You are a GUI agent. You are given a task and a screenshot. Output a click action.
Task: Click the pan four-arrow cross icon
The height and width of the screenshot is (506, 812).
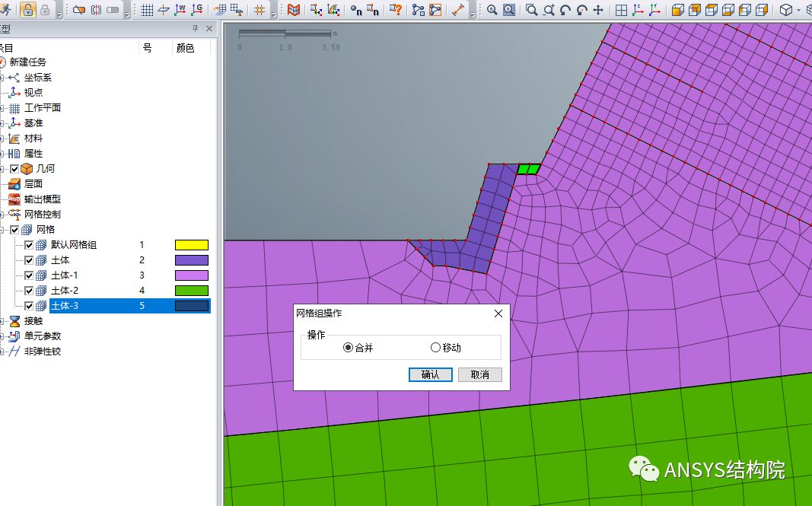coord(598,9)
